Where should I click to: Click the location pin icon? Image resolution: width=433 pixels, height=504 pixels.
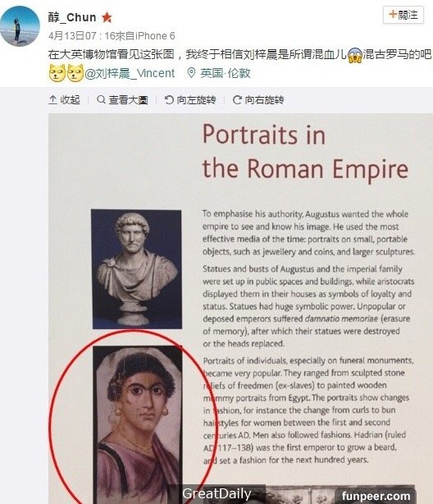pyautogui.click(x=191, y=73)
